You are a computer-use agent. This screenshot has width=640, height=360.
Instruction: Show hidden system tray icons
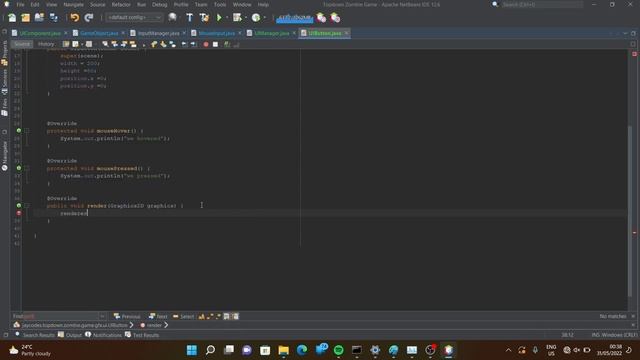(x=508, y=350)
